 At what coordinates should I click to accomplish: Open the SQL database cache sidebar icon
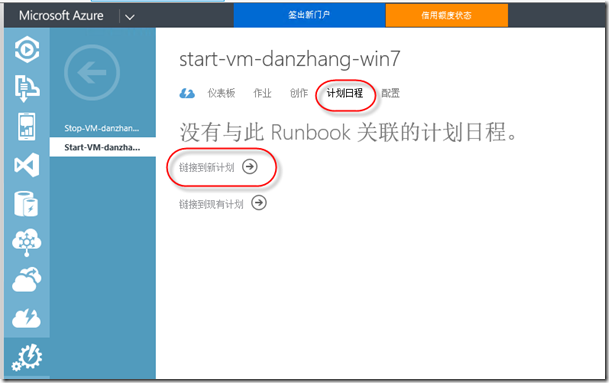[26, 204]
